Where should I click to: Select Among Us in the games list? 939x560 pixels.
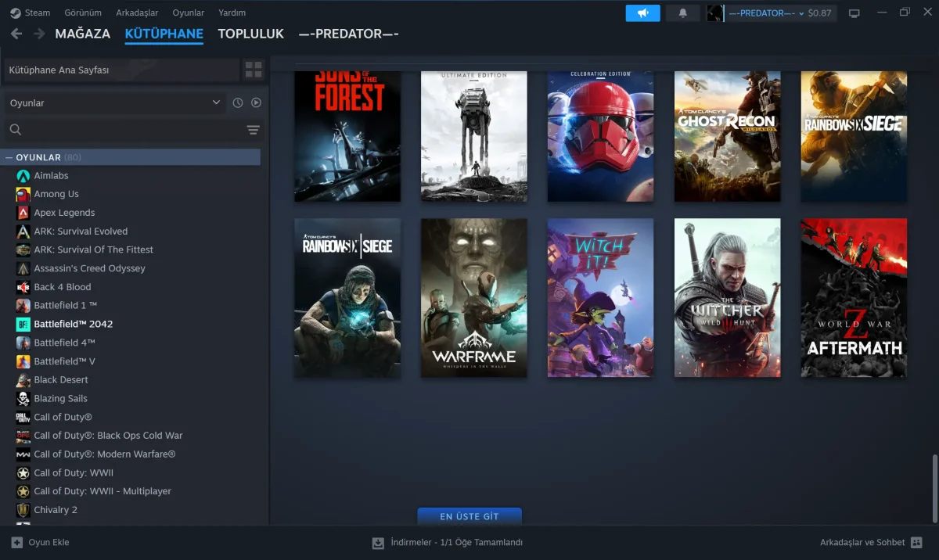58,194
